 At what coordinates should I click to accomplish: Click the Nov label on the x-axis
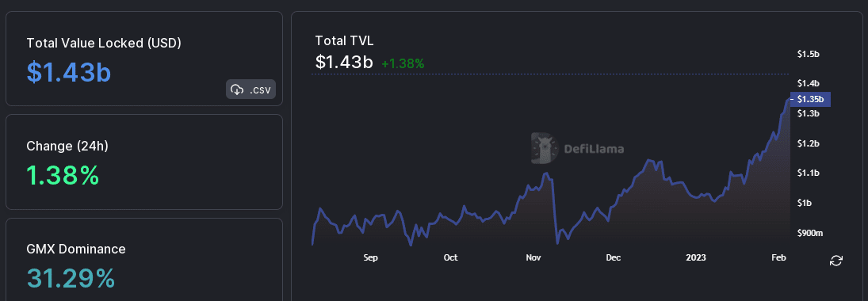point(533,258)
